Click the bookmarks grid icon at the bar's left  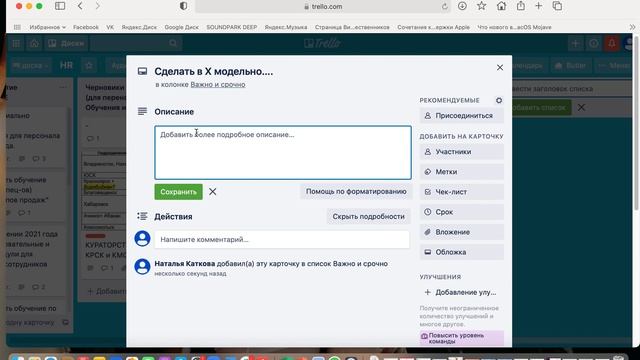click(x=17, y=27)
